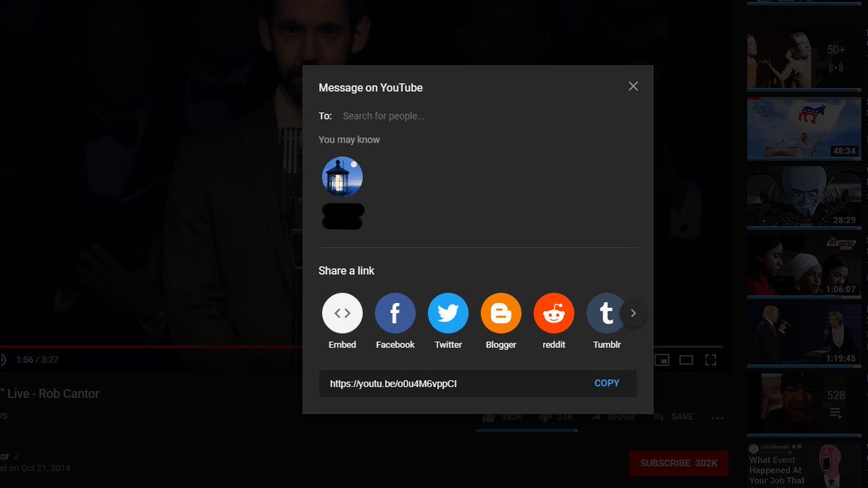Select the lighthouse avatar contact

click(342, 176)
